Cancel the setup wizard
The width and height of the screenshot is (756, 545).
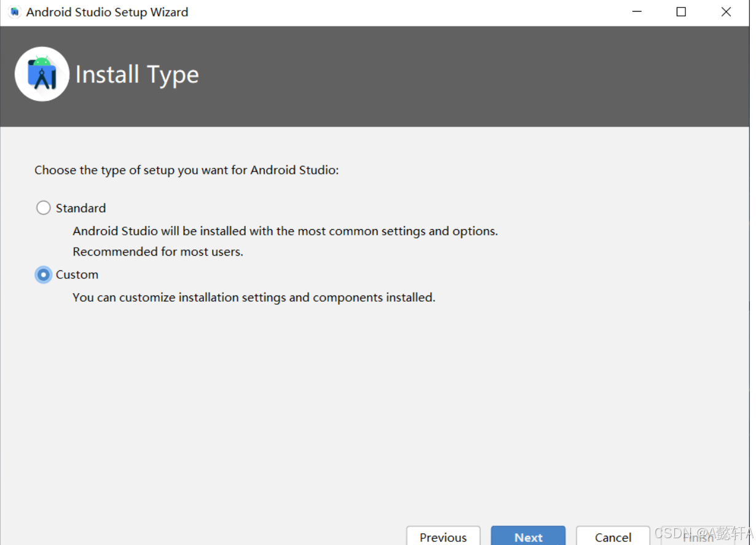pos(613,536)
